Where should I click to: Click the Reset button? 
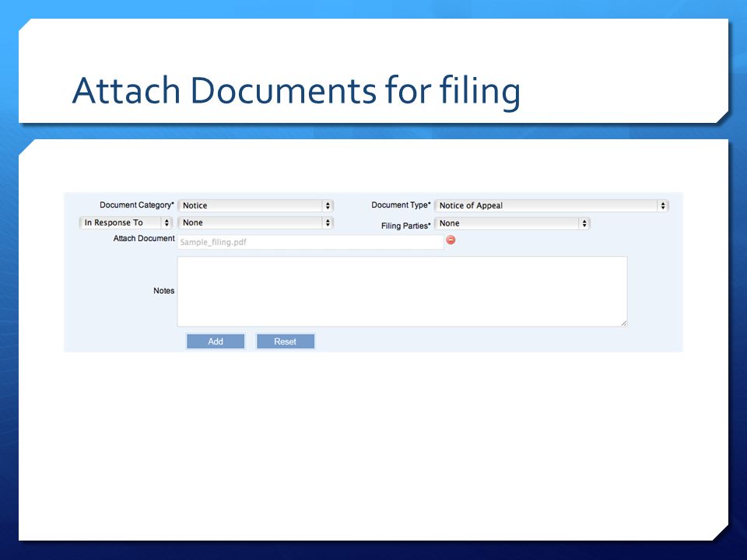(x=286, y=341)
